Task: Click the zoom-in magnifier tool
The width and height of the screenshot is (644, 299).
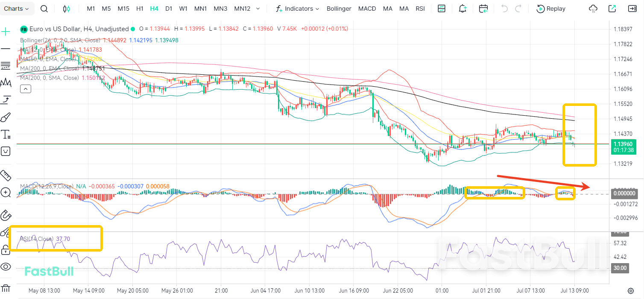Action: click(6, 192)
